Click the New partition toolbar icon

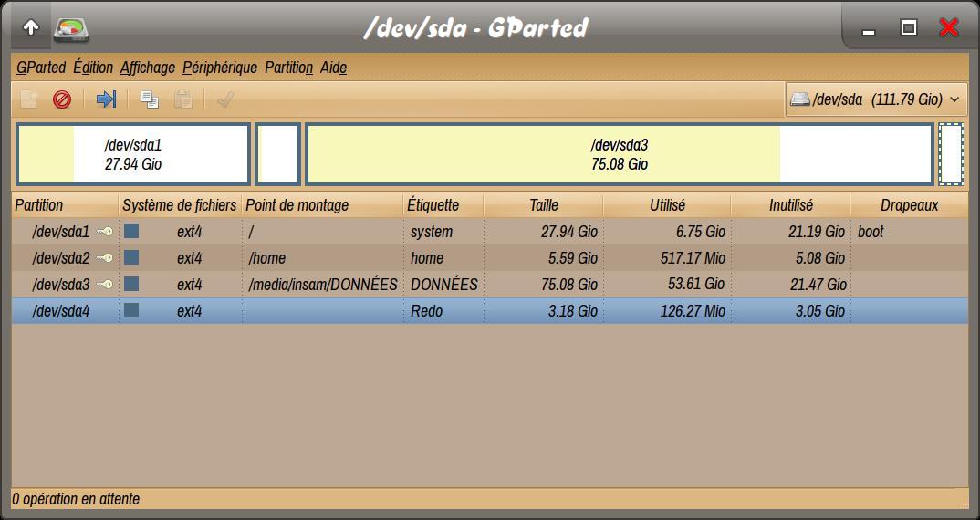pos(28,99)
